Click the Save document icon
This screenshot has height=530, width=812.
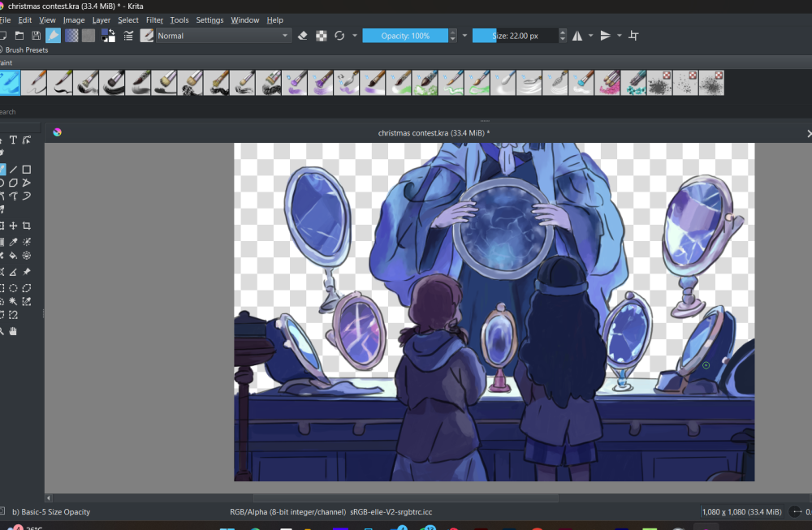[x=36, y=36]
